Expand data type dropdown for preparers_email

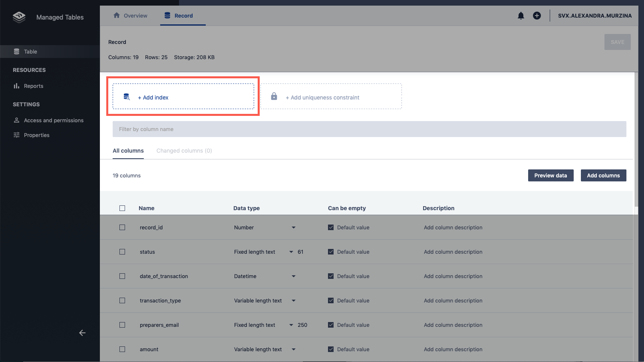[291, 325]
